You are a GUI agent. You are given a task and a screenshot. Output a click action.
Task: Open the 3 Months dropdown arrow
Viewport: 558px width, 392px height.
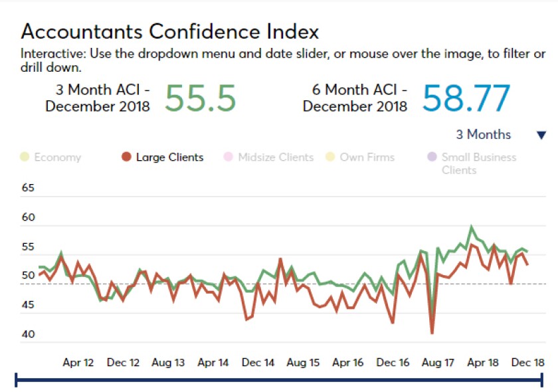pyautogui.click(x=541, y=136)
